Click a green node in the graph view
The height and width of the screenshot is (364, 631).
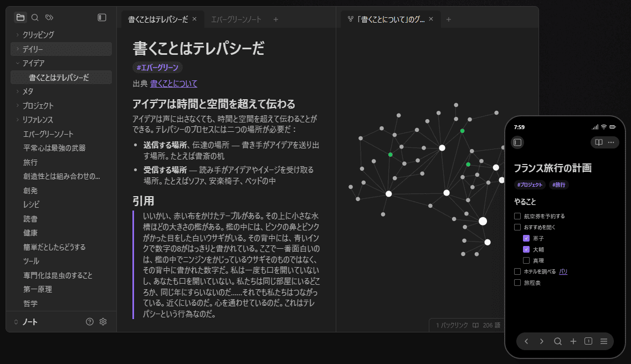pos(462,131)
